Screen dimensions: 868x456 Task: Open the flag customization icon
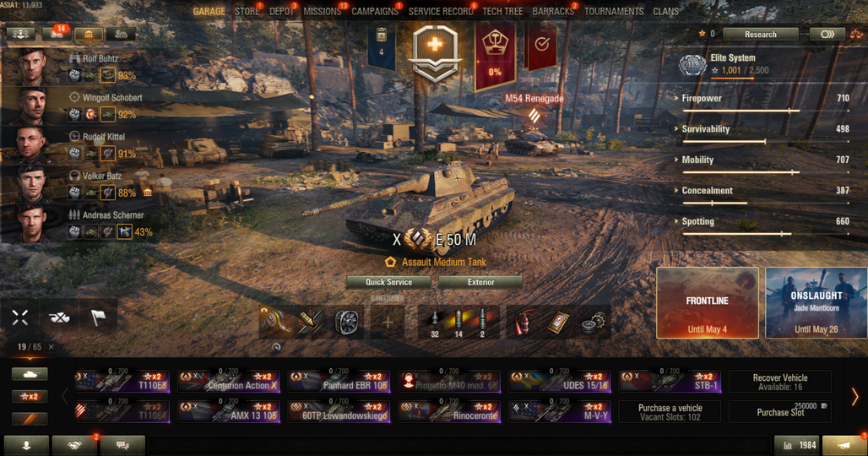pyautogui.click(x=98, y=318)
